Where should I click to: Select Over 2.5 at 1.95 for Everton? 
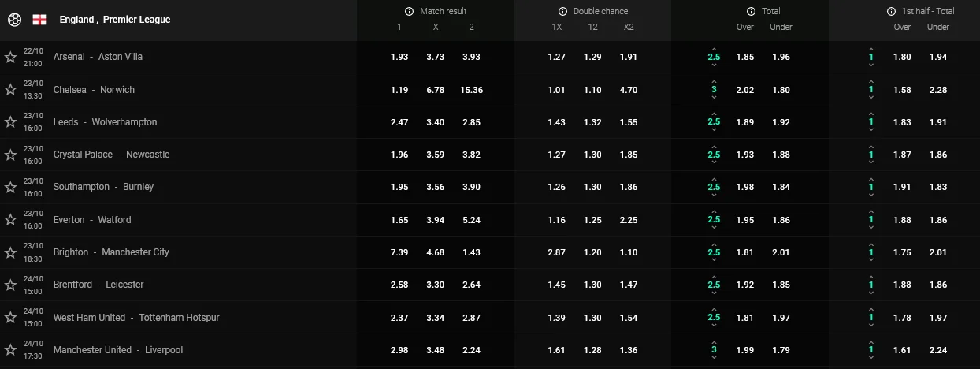[x=744, y=220]
